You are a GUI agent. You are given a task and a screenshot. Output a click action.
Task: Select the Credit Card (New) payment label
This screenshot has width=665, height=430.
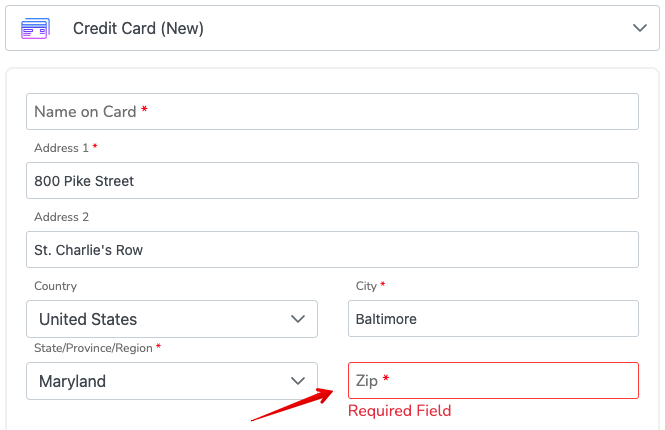click(x=138, y=28)
